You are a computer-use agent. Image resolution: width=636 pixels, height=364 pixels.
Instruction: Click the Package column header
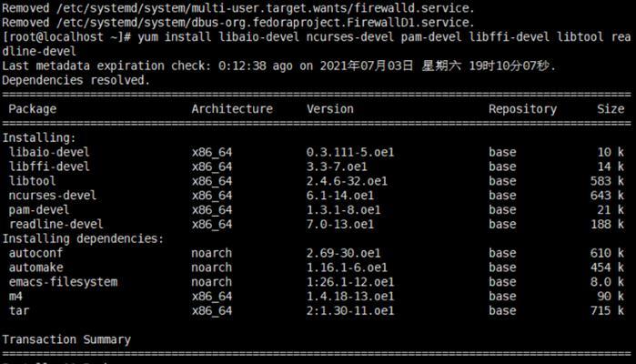tap(33, 109)
